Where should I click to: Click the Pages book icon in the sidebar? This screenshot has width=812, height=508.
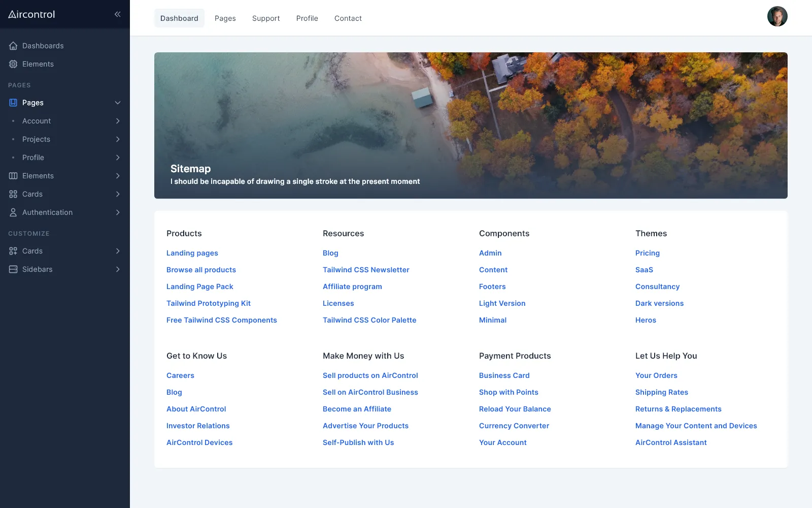[13, 103]
